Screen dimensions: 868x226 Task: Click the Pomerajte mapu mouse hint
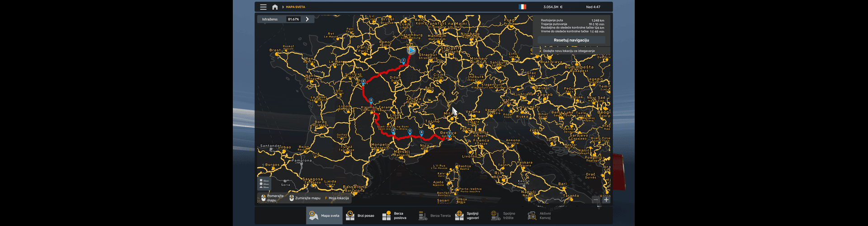click(x=272, y=198)
